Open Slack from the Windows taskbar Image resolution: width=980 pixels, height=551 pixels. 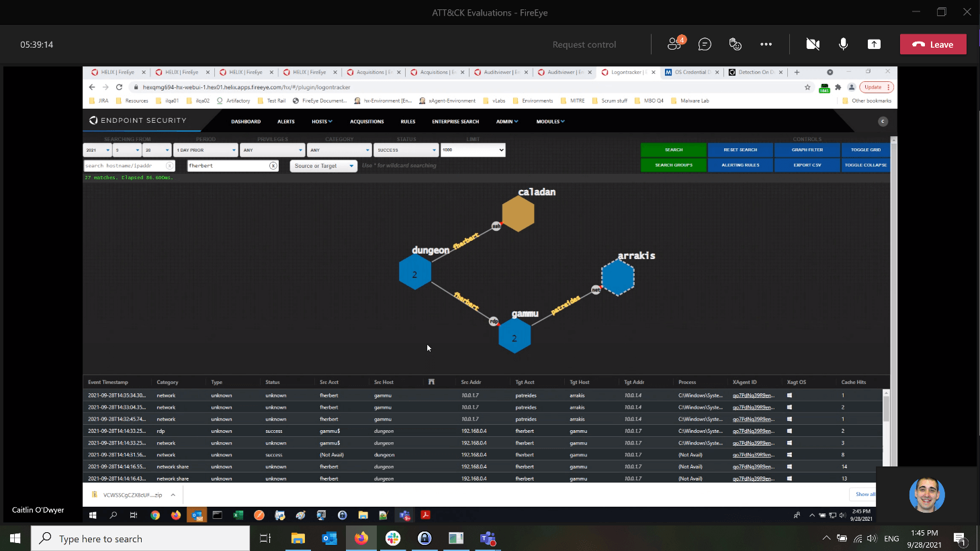[x=393, y=538]
